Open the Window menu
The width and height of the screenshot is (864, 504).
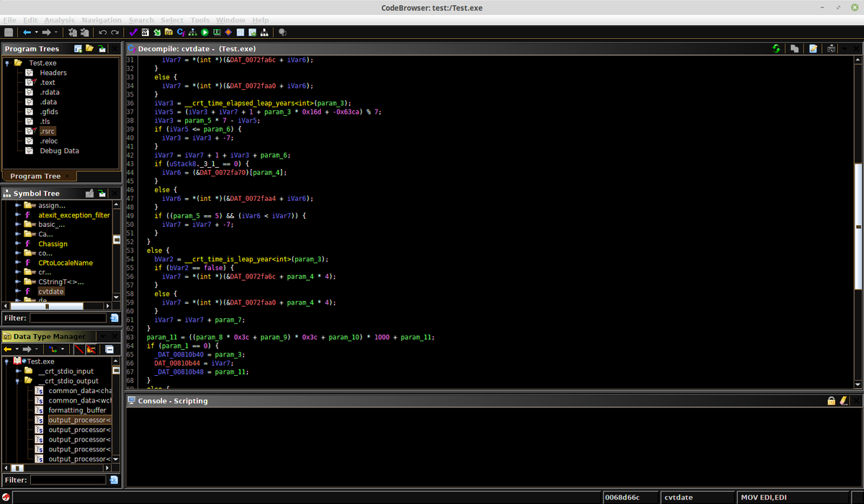tap(230, 19)
